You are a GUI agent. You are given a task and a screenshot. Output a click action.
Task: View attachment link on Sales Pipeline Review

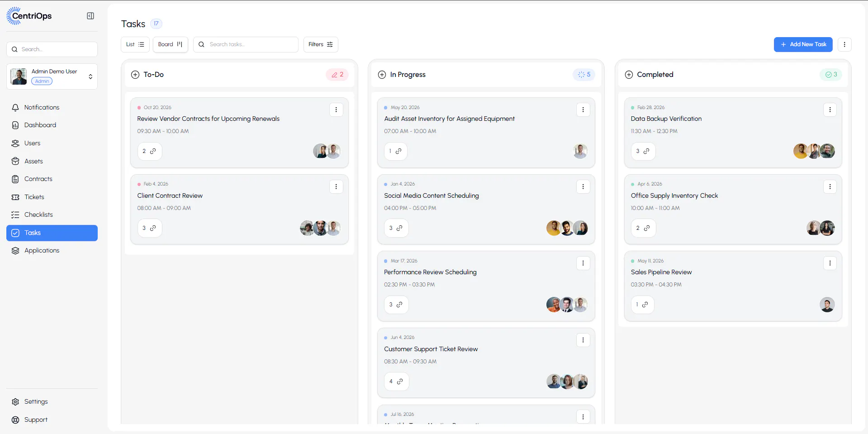click(x=643, y=305)
